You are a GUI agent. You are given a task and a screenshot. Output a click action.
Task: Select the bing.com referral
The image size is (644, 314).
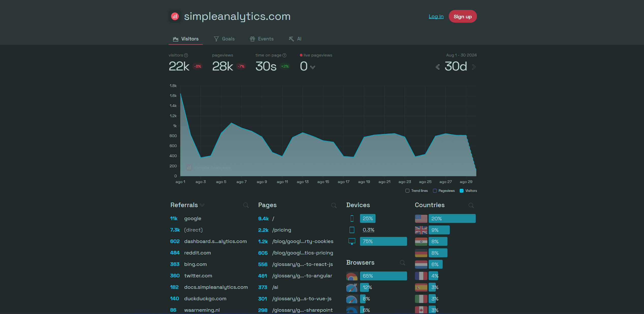click(x=209, y=264)
